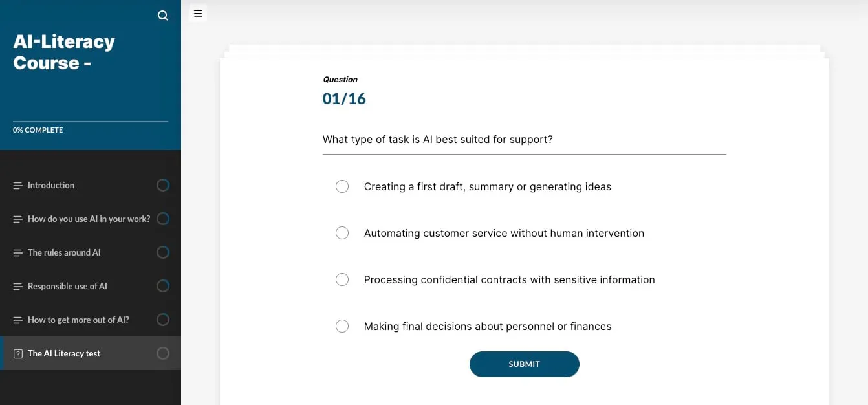Click the answer text 'Making final decisions about personnel or finances'
Image resolution: width=868 pixels, height=405 pixels.
[487, 326]
